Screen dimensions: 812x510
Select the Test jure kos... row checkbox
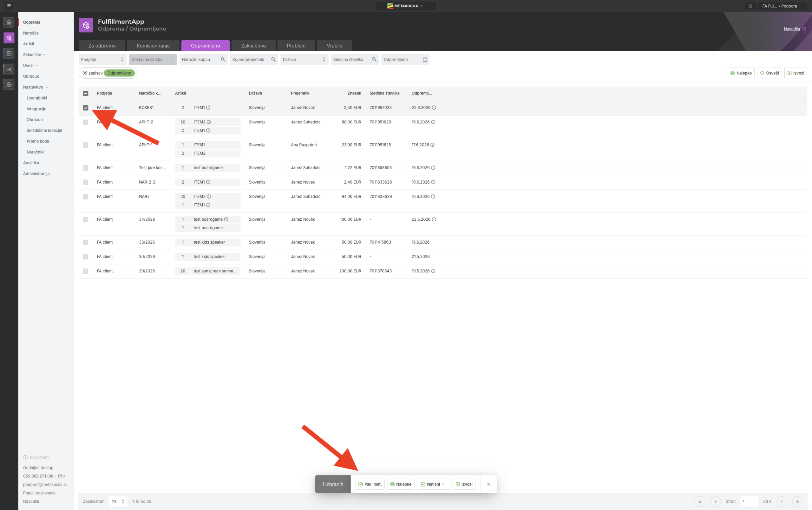[x=86, y=168]
